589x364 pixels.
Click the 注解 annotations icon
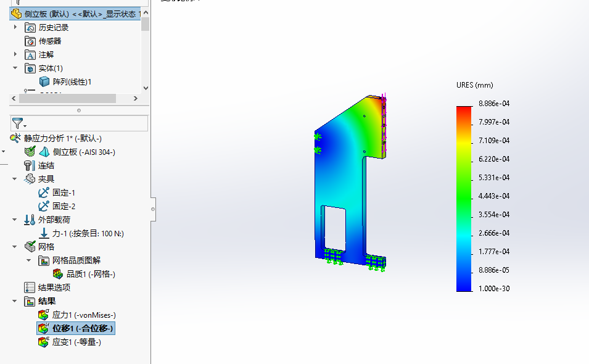(x=30, y=55)
